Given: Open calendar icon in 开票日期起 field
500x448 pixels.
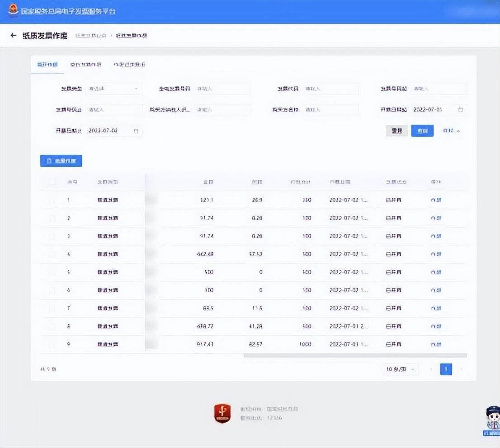Looking at the screenshot, I should point(461,110).
